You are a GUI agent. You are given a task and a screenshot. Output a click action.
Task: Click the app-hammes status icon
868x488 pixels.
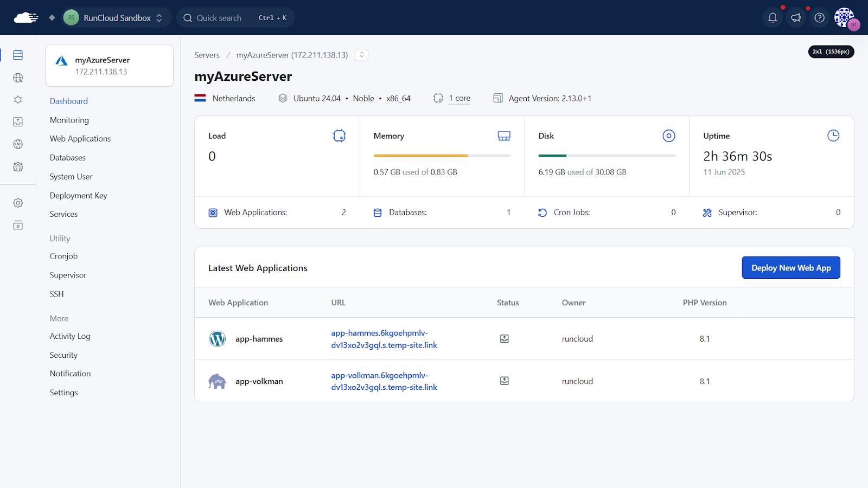(504, 339)
